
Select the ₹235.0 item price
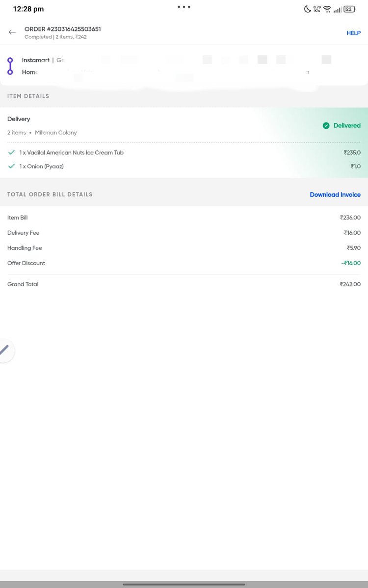tap(352, 152)
